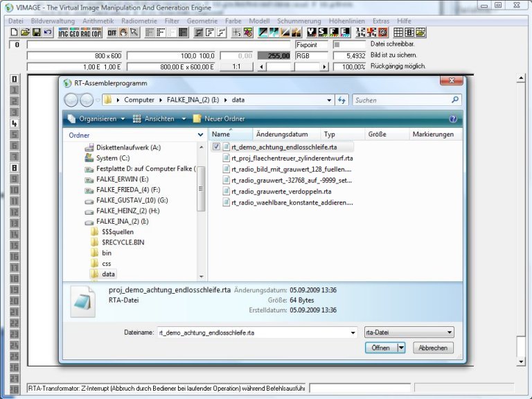Click the Öffnen button
Screen dimensions: 532x399
click(x=380, y=348)
